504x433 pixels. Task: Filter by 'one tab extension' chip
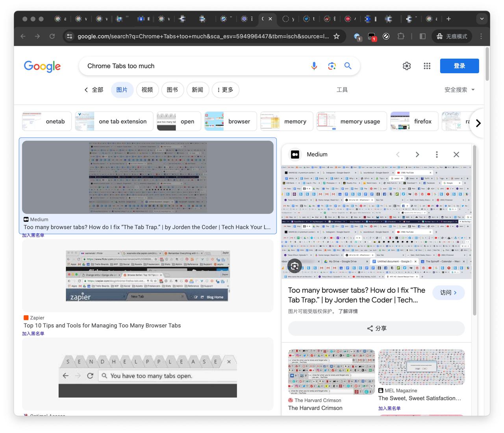click(x=114, y=121)
